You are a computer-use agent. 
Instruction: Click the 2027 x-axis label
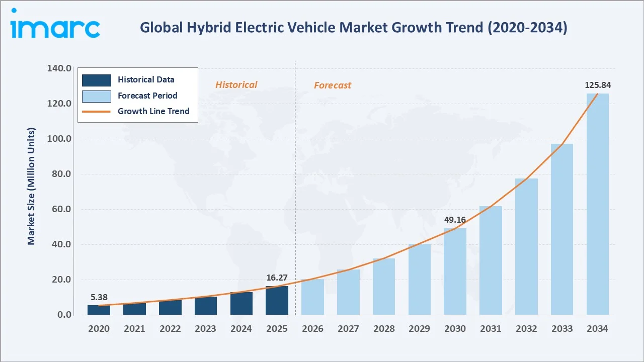point(348,329)
